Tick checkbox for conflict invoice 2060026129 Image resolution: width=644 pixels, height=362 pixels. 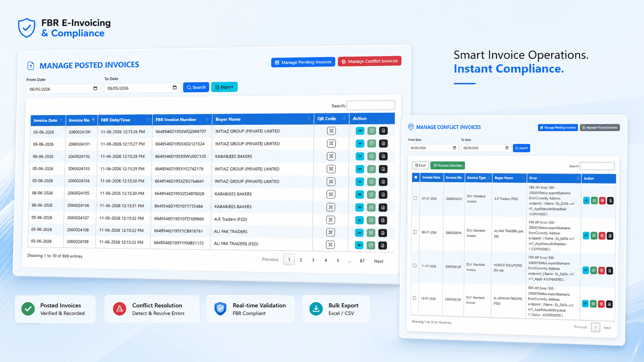point(414,298)
